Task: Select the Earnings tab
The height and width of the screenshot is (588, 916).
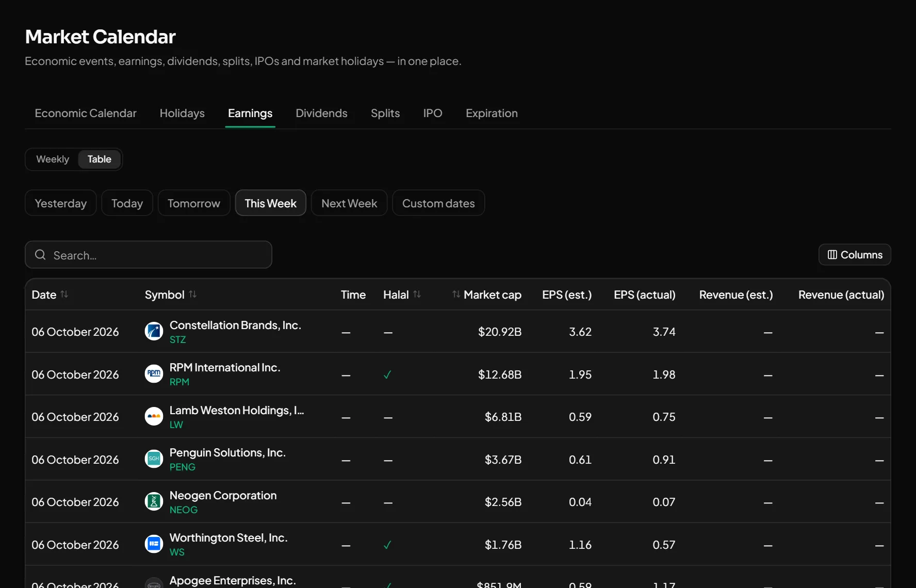Action: [x=250, y=113]
